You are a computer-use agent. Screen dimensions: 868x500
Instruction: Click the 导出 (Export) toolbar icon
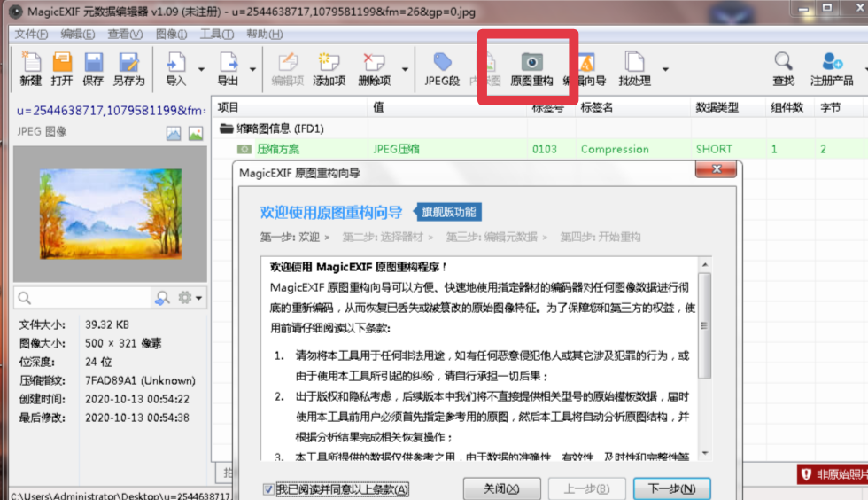(228, 62)
